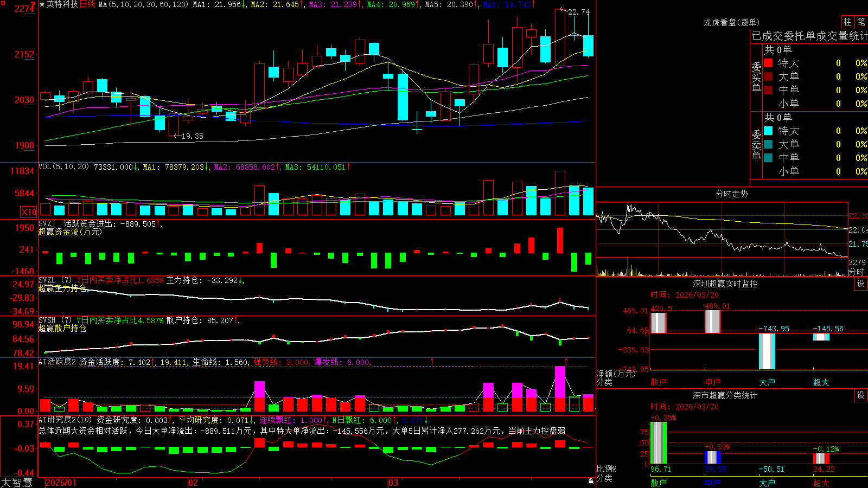The image size is (868, 488).
Task: Click the red 超大 bar showing -0.12%
Action: pyautogui.click(x=821, y=459)
